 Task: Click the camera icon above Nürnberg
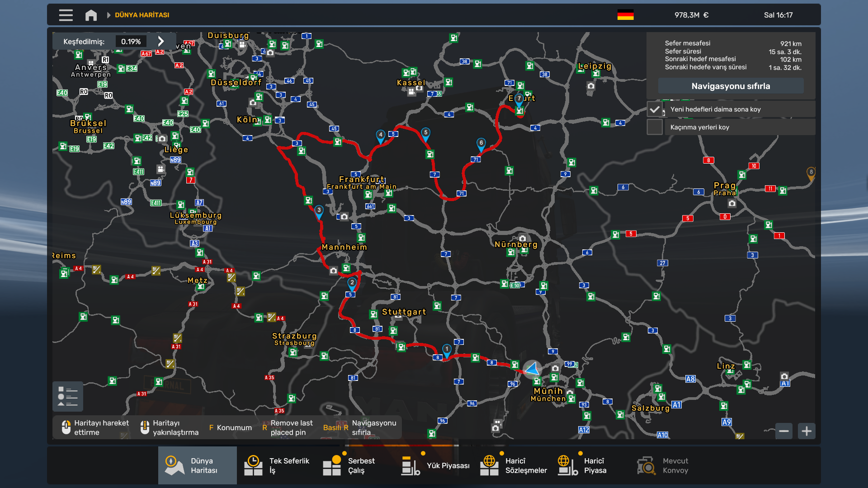pyautogui.click(x=523, y=238)
